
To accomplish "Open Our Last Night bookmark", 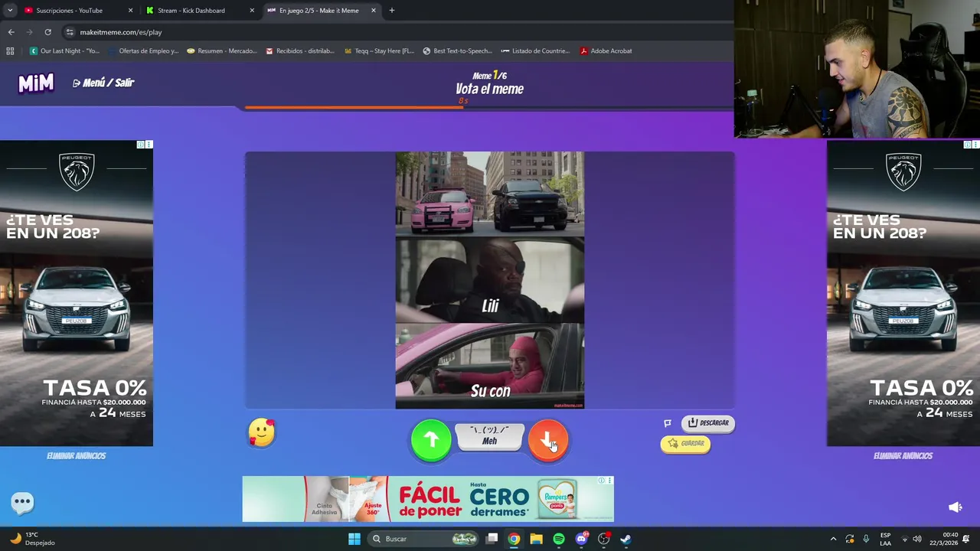I will coord(64,51).
